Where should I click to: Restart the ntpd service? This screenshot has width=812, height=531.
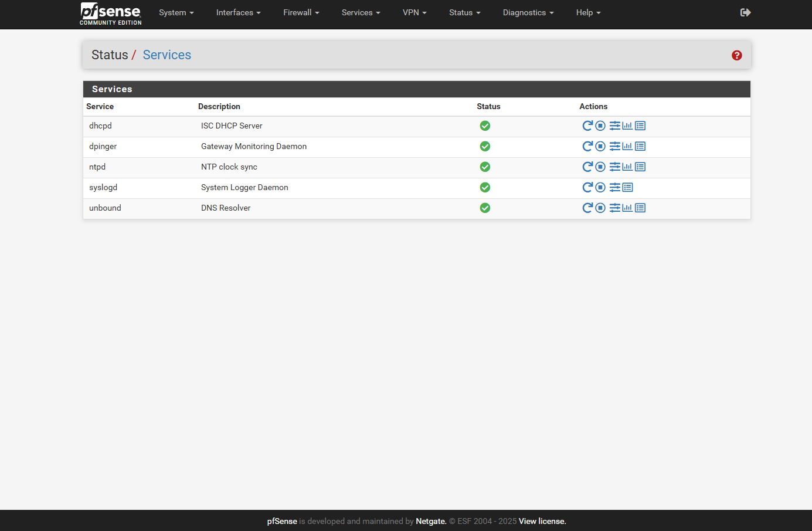pos(587,167)
